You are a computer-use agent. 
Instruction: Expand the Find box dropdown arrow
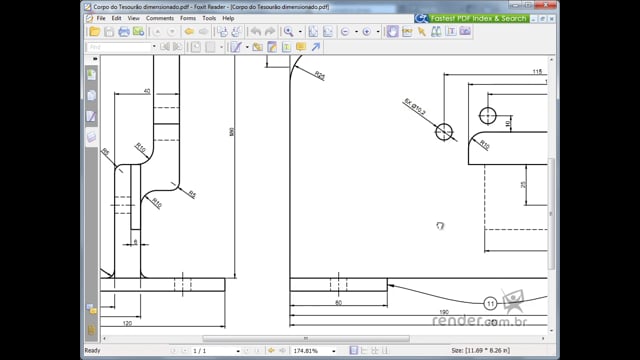(x=154, y=47)
